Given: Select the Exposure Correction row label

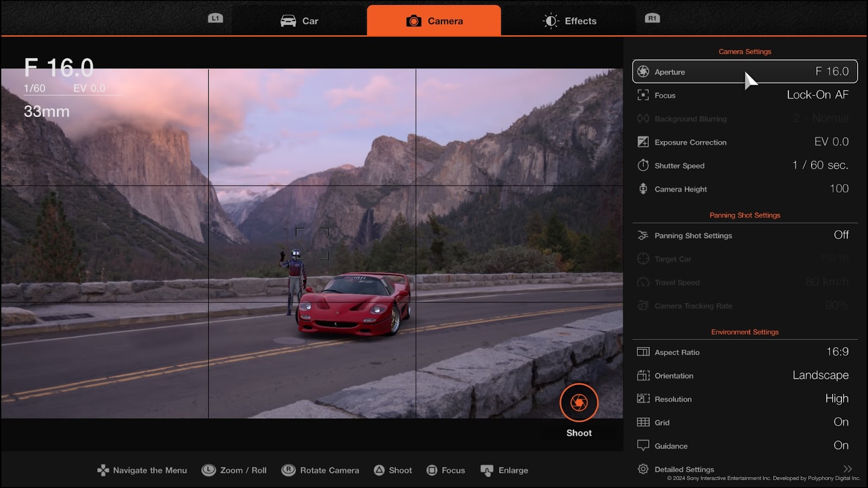Looking at the screenshot, I should coord(691,142).
